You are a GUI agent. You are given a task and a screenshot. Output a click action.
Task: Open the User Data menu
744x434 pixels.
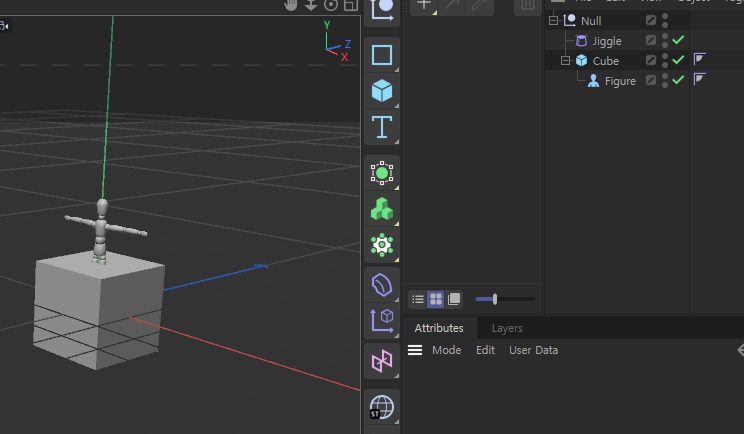click(x=533, y=350)
